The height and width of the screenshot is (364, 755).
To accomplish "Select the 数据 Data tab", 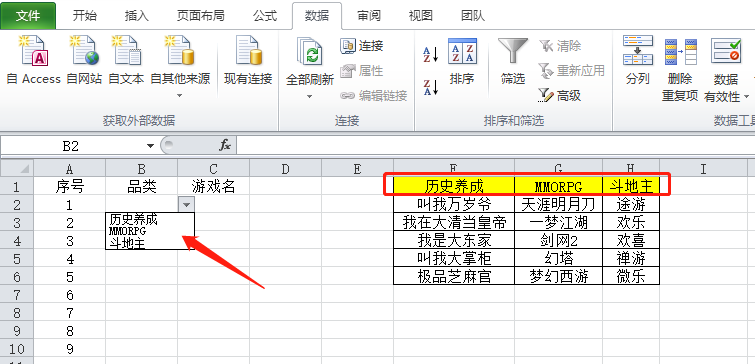I will pos(317,15).
